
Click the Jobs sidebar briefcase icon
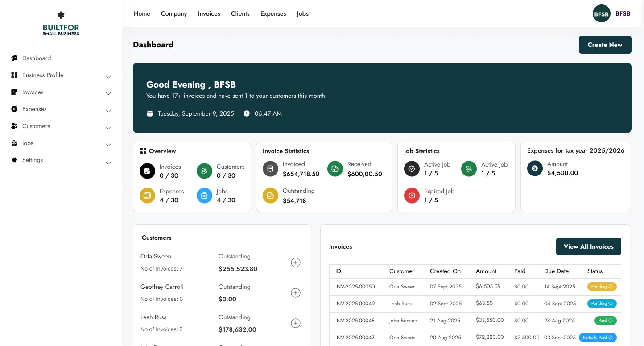(x=14, y=143)
